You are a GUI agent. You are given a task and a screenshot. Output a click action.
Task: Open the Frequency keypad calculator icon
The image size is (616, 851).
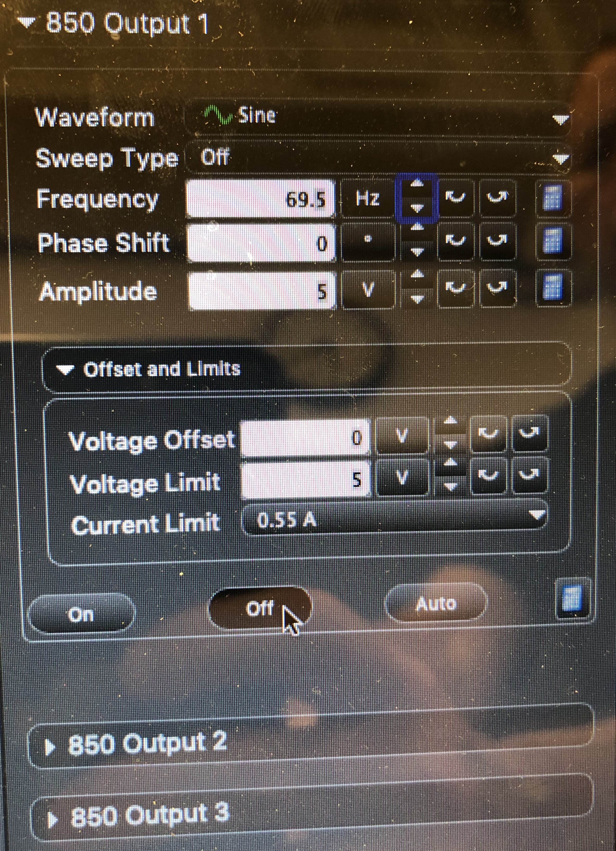553,198
